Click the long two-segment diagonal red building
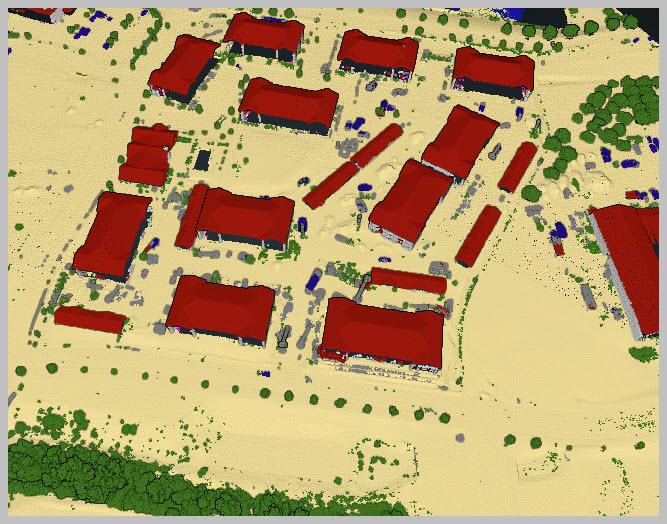This screenshot has width=667, height=524. point(353,166)
